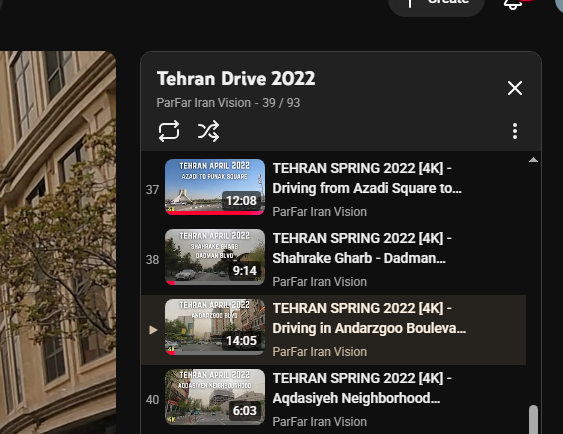Play video titled Driving from Azadi Square

point(367,178)
